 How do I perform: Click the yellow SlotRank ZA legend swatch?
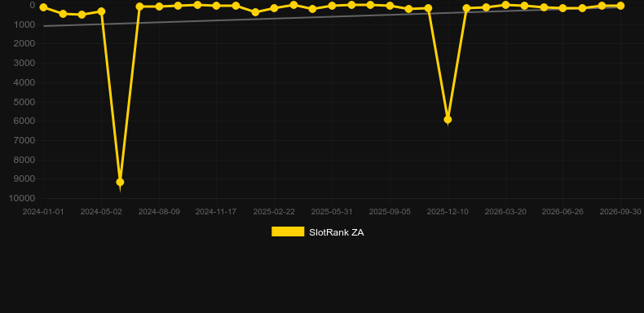[x=288, y=231]
